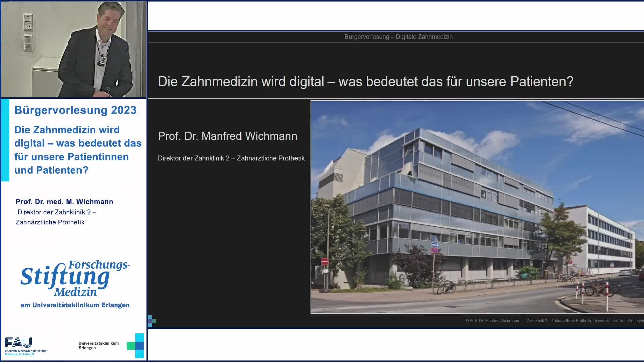Screen dimensions: 644x362
Task: Select the Direktor der Zahnklinik 2 subtitle
Action: point(231,158)
